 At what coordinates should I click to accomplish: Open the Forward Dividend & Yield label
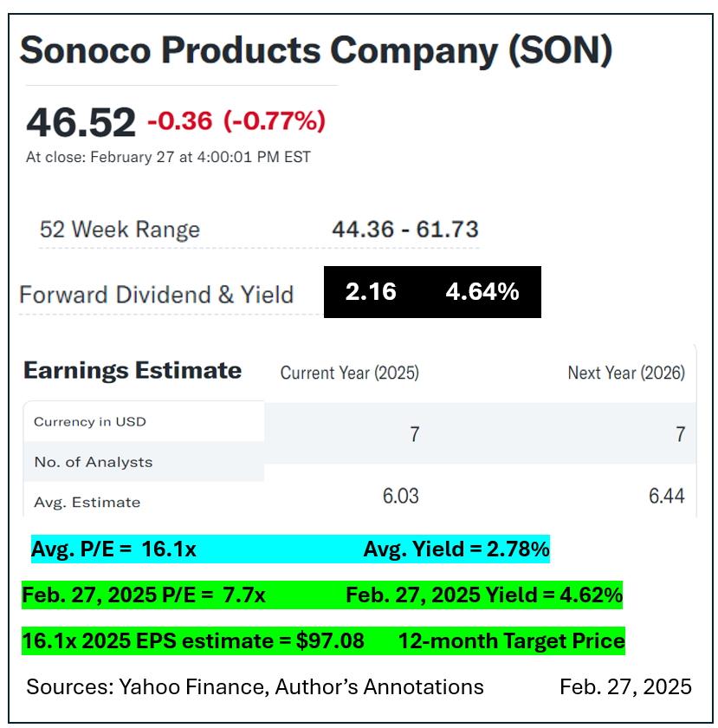click(157, 294)
